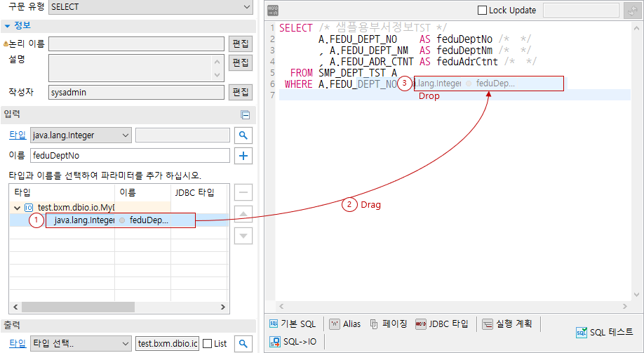The width and height of the screenshot is (644, 353).
Task: Move parameter down with arrow button
Action: tap(243, 236)
